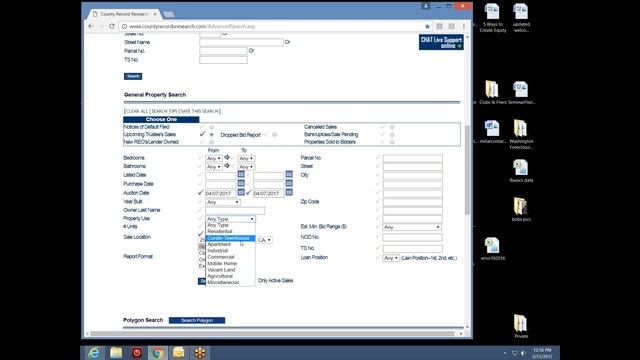The image size is (640, 360).
Task: Open the 'Clubs & Fliers' desktop folder
Action: point(492,92)
